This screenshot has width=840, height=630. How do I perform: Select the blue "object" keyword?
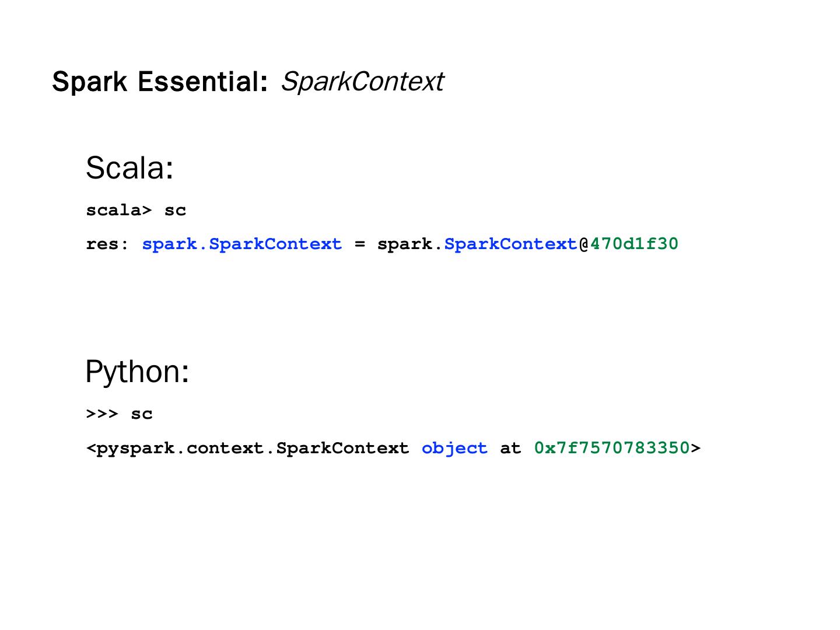[x=454, y=448]
